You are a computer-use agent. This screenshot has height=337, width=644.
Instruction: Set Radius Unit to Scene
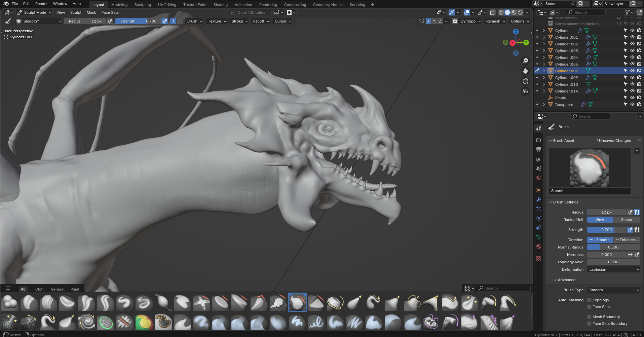[626, 220]
